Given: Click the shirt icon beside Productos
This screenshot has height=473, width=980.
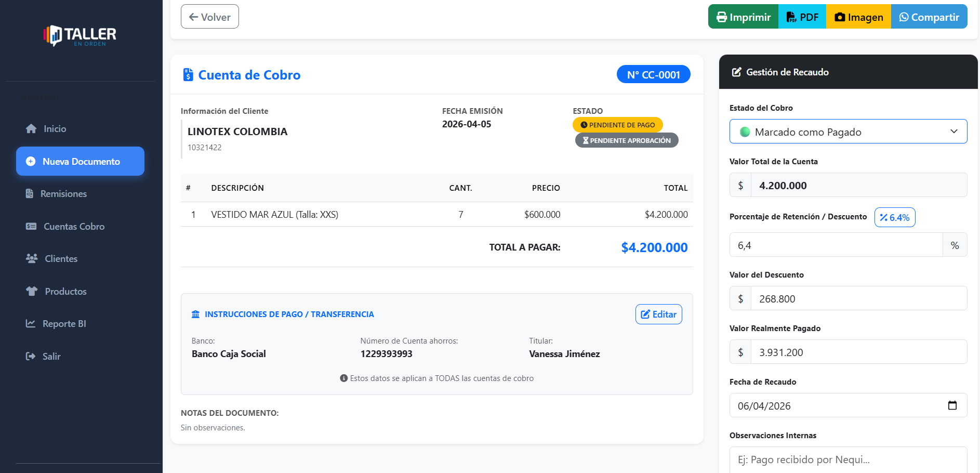Looking at the screenshot, I should tap(32, 291).
